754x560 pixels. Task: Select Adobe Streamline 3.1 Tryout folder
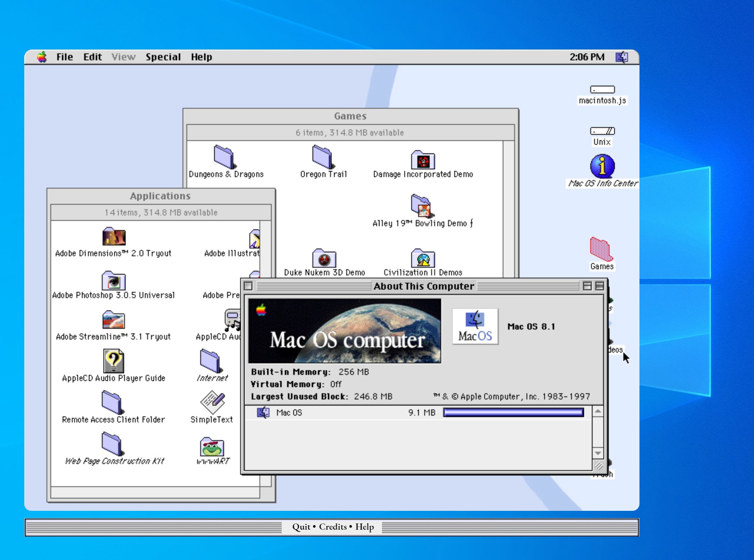point(114,320)
